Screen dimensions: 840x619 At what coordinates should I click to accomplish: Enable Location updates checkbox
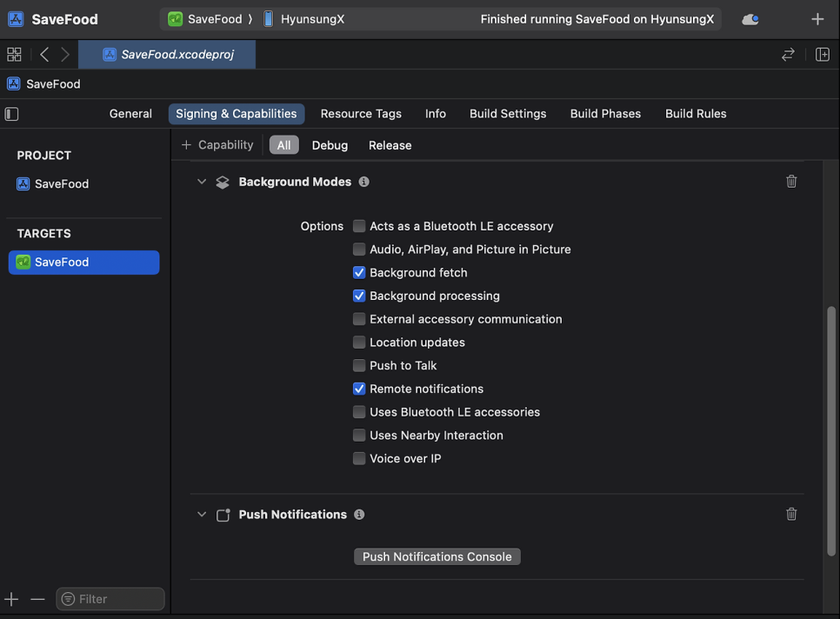pos(359,343)
